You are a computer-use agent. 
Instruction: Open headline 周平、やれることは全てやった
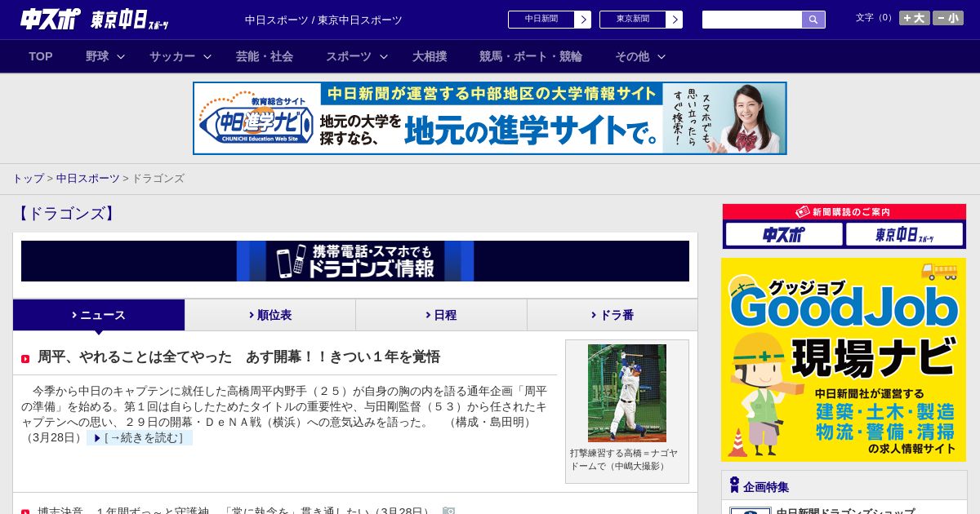238,357
